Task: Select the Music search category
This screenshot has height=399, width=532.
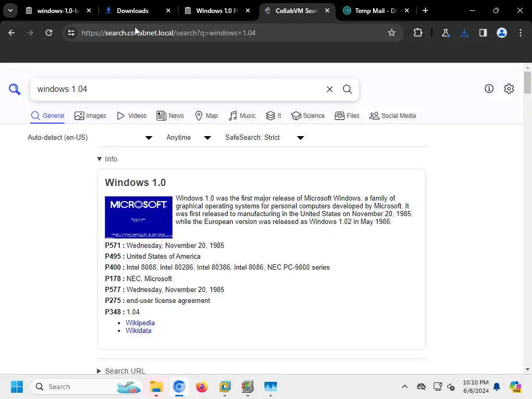Action: coord(242,116)
